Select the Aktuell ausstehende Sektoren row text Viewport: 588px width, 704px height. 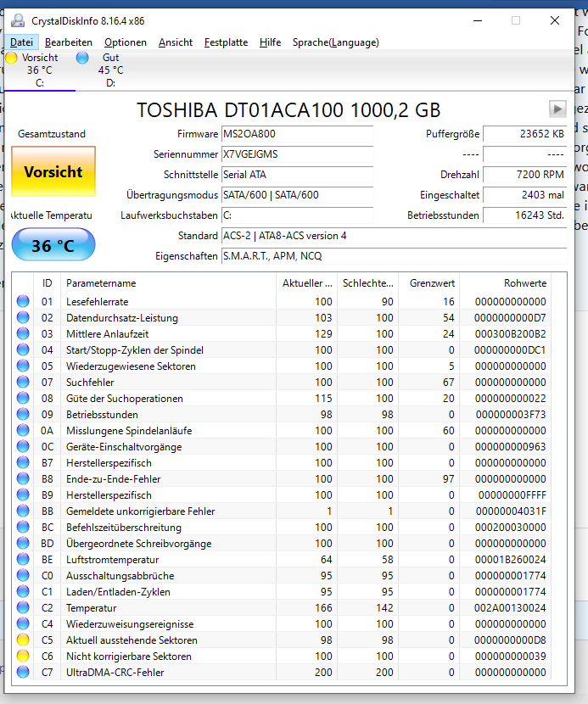[x=132, y=640]
